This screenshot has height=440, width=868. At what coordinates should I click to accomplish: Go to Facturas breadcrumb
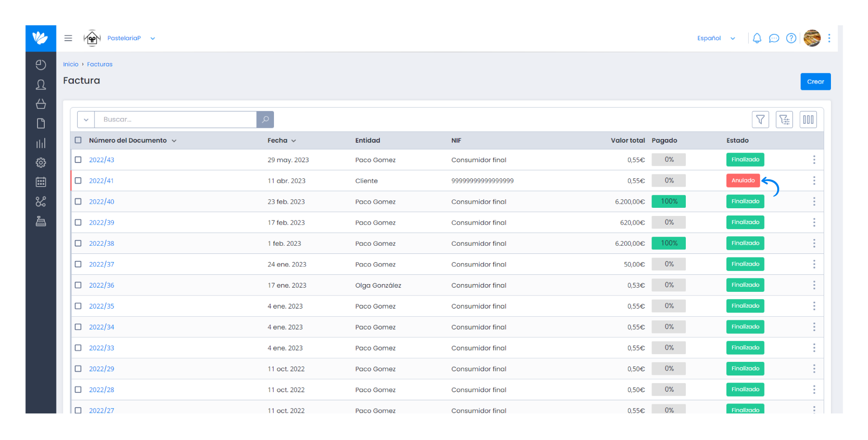point(99,64)
